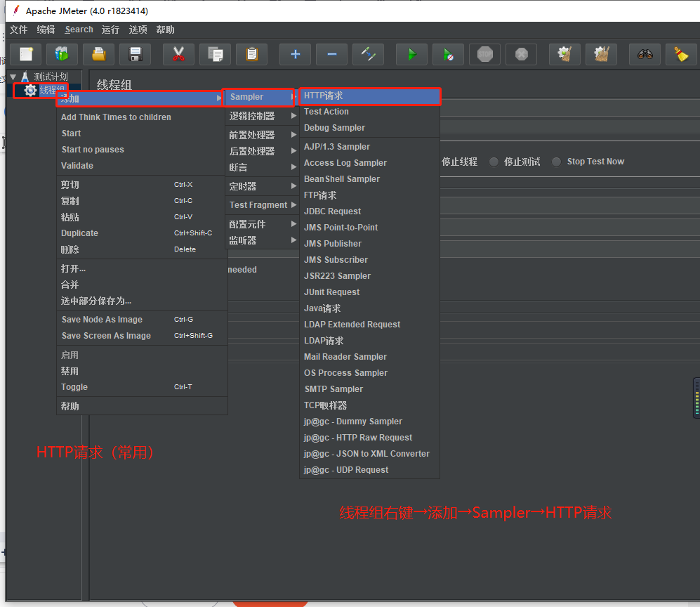This screenshot has width=700, height=607.
Task: Click 删除 in context menu
Action: [142, 249]
